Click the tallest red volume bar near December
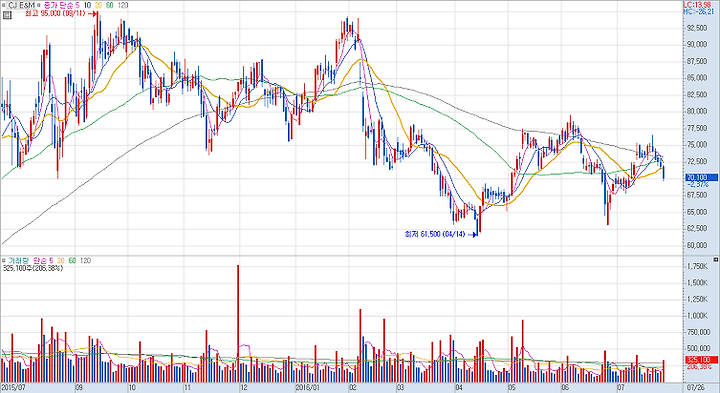Viewport: 720px width, 393px height. (x=238, y=323)
